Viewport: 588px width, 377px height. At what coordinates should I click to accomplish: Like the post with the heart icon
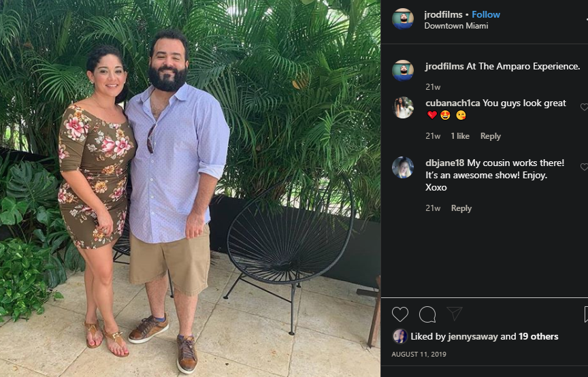point(399,314)
